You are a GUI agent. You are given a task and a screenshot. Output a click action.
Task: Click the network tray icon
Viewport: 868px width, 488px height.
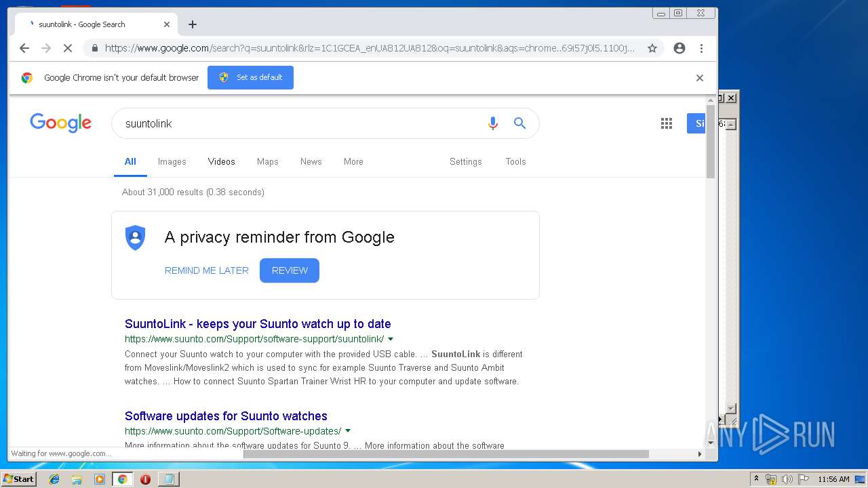coord(771,479)
